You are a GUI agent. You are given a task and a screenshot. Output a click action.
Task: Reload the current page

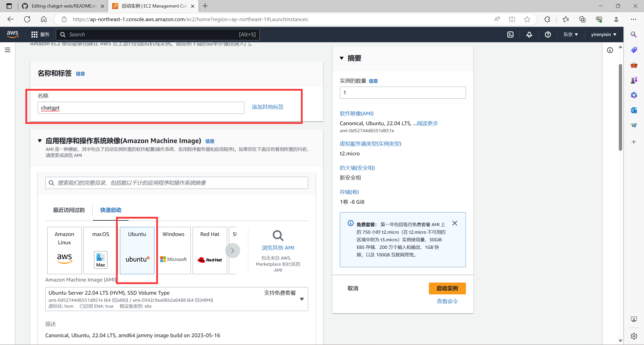point(27,19)
